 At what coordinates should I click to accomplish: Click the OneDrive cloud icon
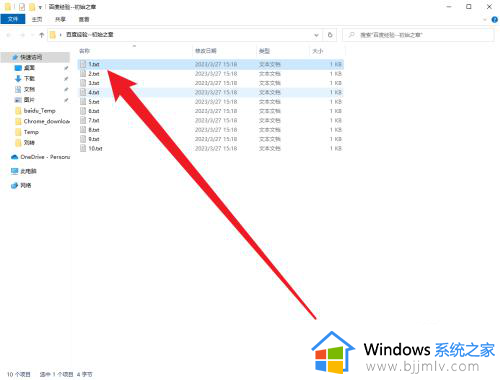click(14, 157)
